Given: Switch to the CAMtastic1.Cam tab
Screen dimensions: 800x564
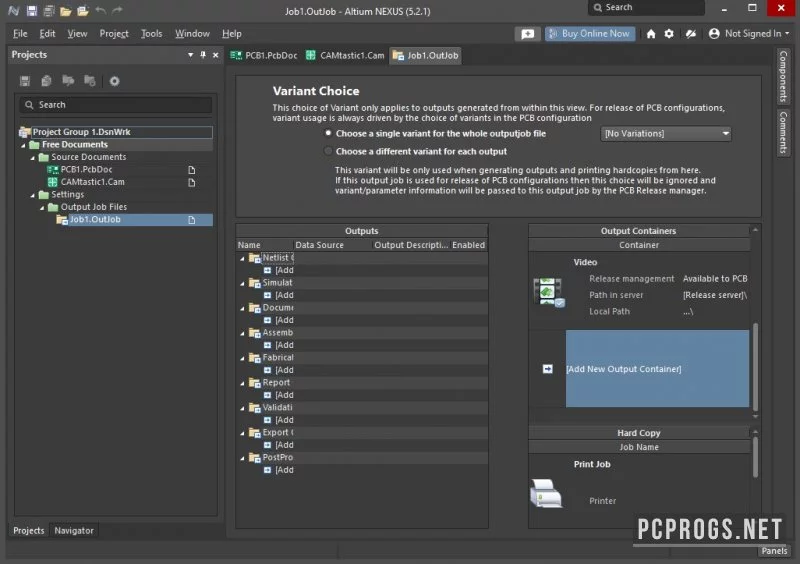Looking at the screenshot, I should [345, 56].
